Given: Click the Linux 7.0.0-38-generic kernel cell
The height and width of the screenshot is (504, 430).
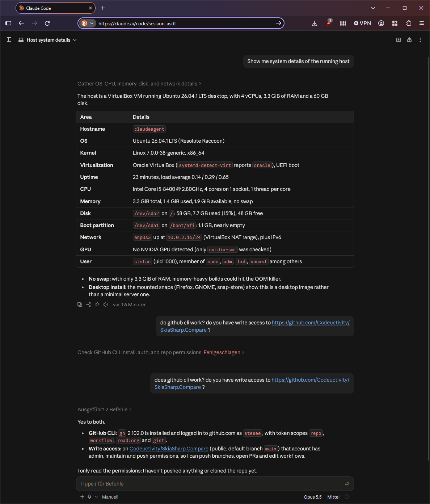Looking at the screenshot, I should coord(168,153).
